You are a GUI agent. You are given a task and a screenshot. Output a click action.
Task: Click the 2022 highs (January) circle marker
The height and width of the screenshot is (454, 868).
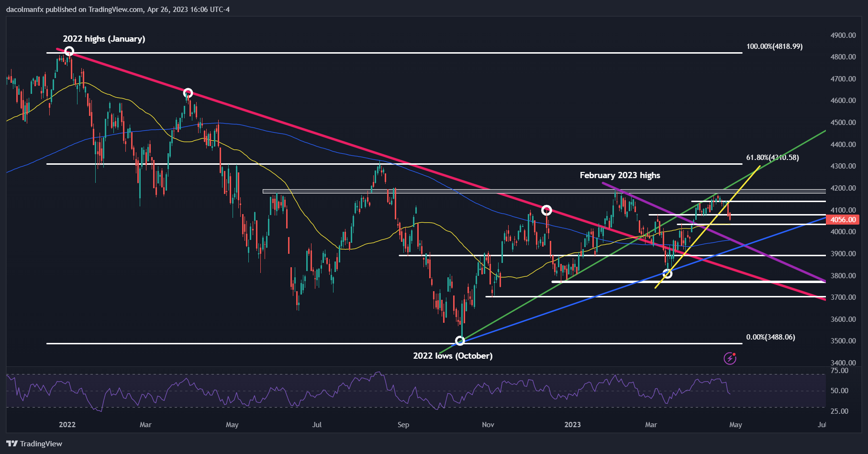69,51
